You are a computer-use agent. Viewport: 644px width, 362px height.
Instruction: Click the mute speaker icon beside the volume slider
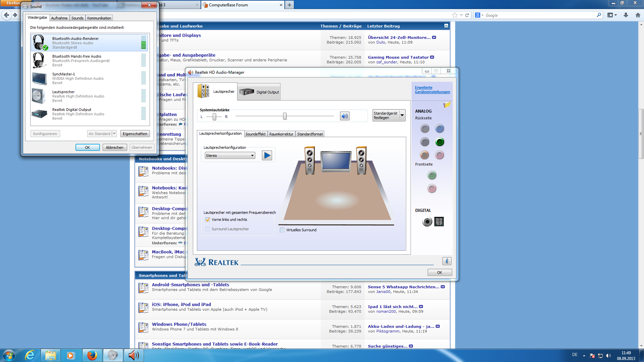click(344, 116)
